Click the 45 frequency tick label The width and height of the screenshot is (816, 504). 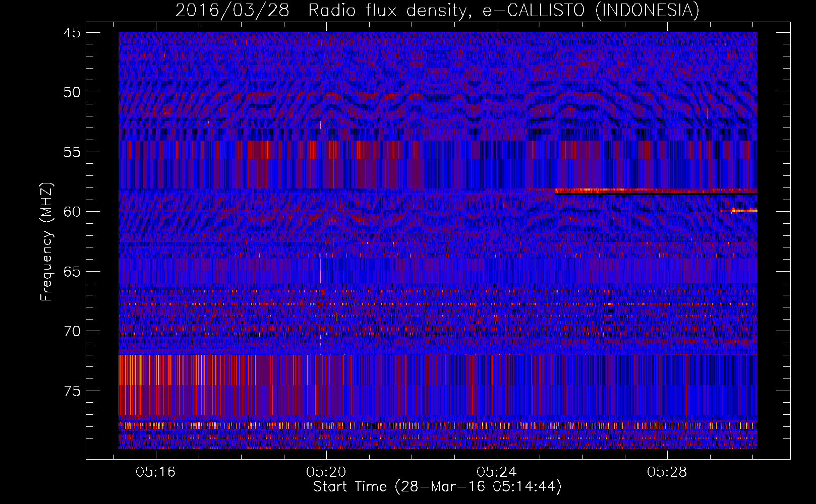72,33
